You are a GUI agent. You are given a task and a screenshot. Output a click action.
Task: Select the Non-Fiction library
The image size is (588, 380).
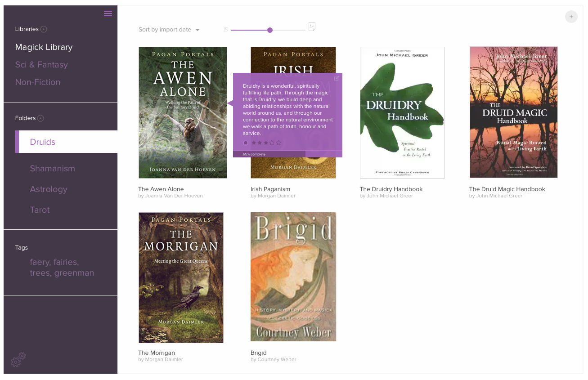(x=38, y=82)
